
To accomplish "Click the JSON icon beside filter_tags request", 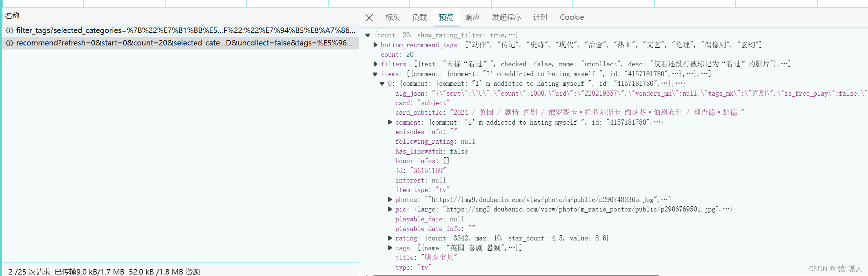I will tap(10, 30).
